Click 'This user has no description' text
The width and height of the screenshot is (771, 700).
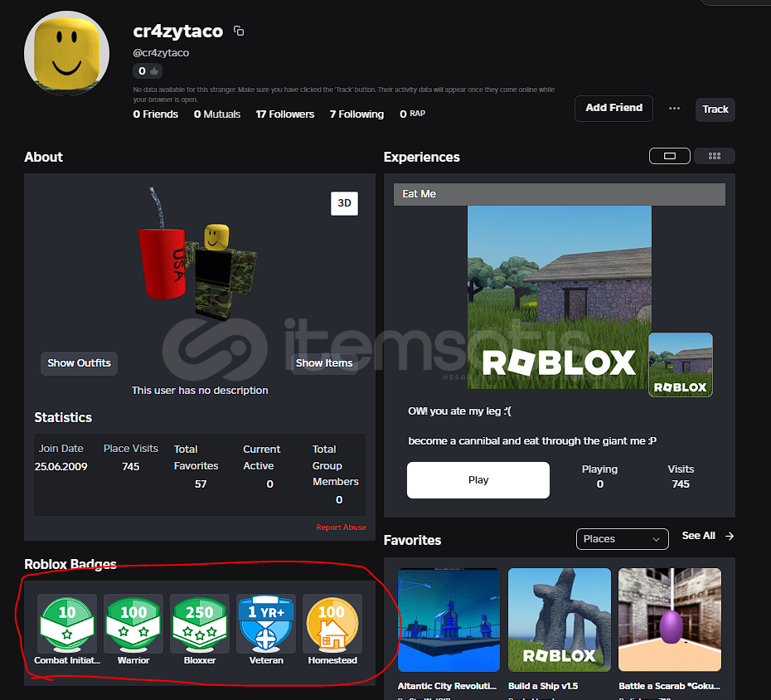pyautogui.click(x=200, y=390)
